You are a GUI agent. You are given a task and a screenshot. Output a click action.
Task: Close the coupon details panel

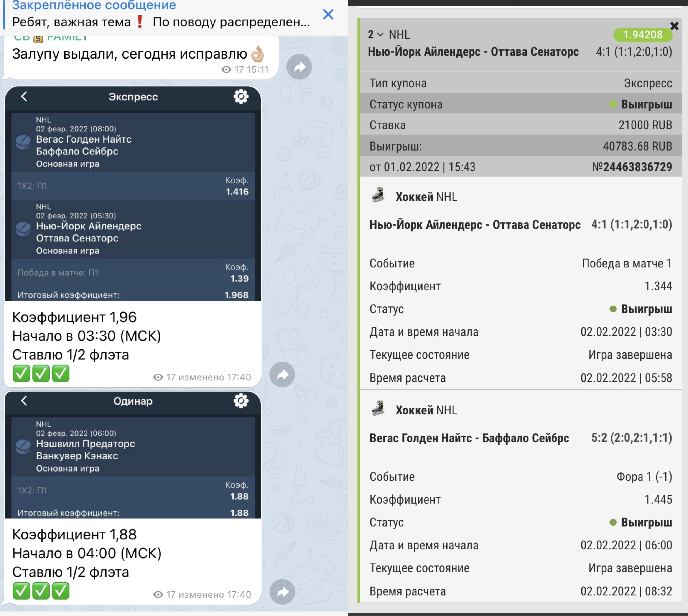click(x=674, y=26)
